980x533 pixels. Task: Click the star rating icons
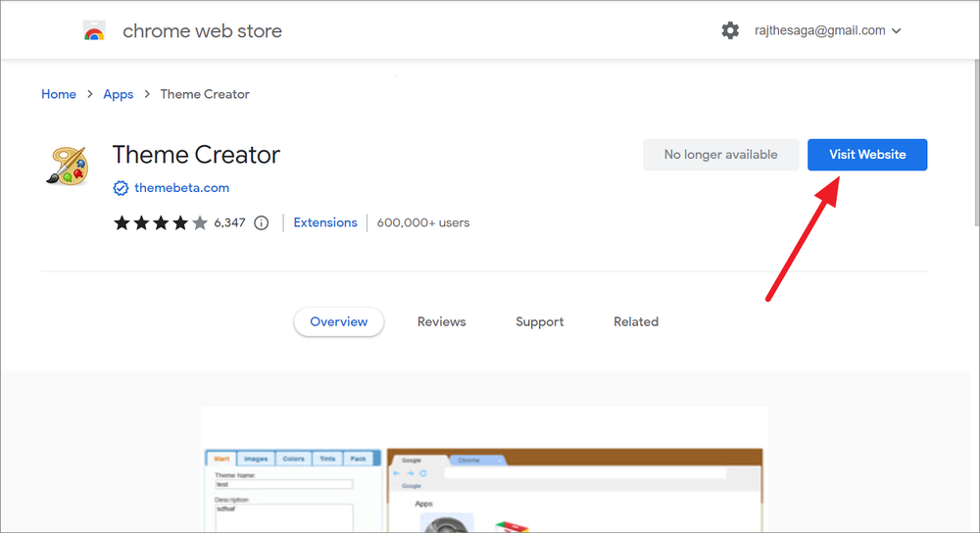pos(160,222)
